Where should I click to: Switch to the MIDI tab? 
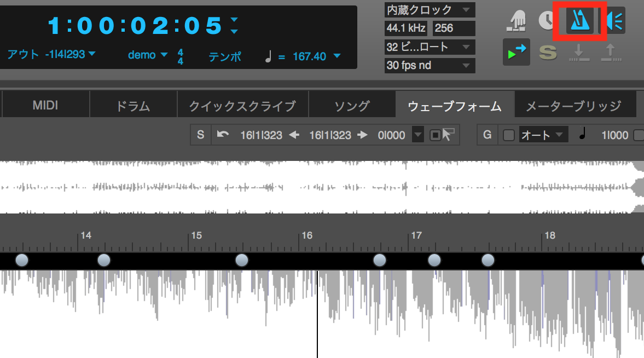(45, 105)
